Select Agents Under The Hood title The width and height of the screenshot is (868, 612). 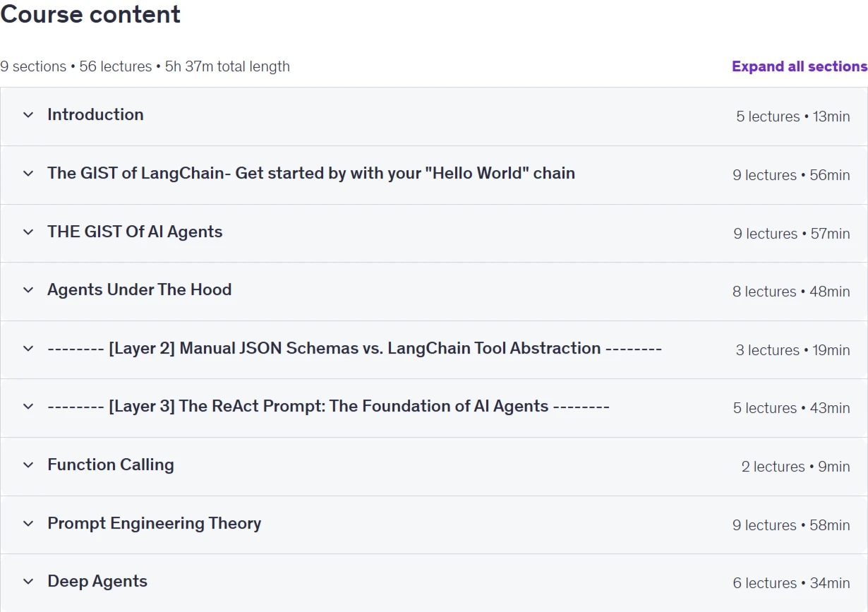point(140,289)
